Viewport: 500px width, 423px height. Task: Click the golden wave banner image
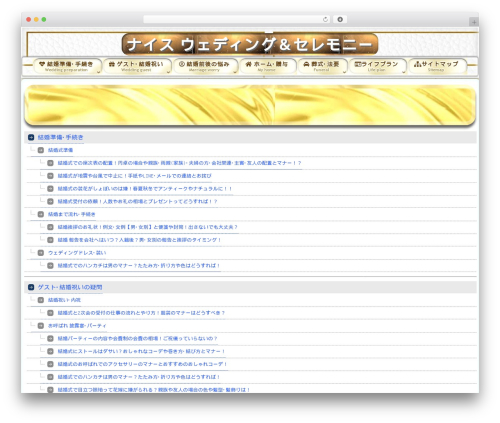[x=250, y=105]
